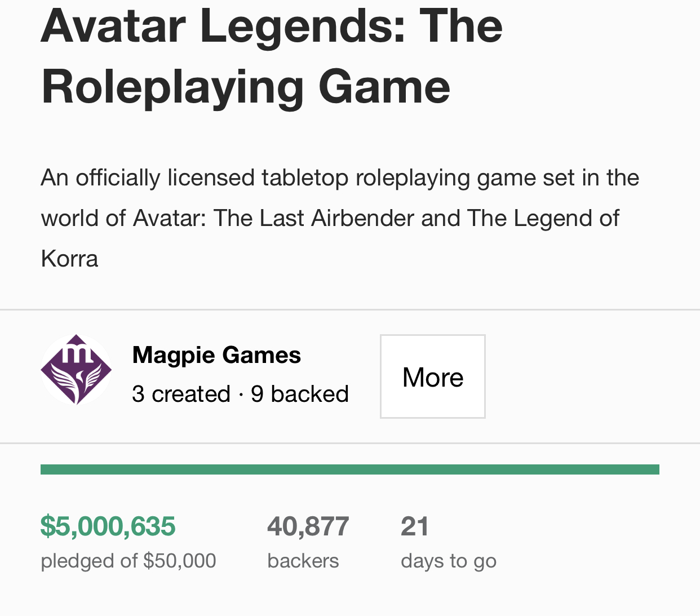Screen dimensions: 700x616
Task: Select the "3 created" text
Action: click(x=181, y=394)
